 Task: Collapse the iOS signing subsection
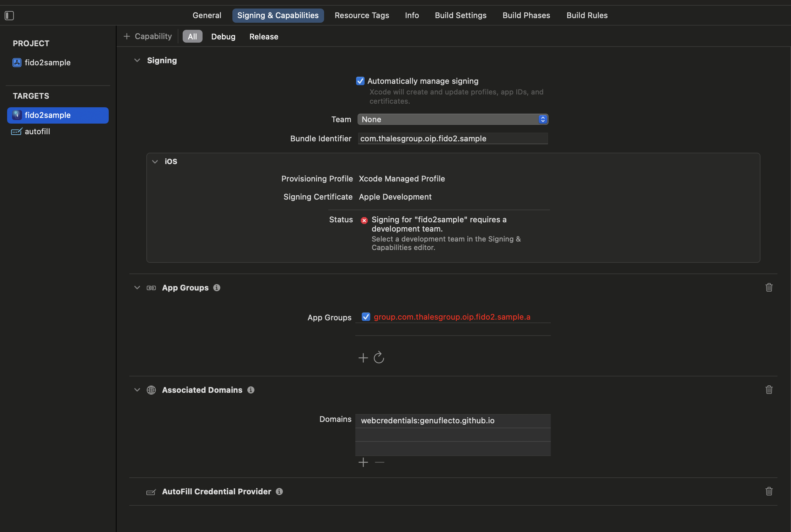tap(155, 162)
